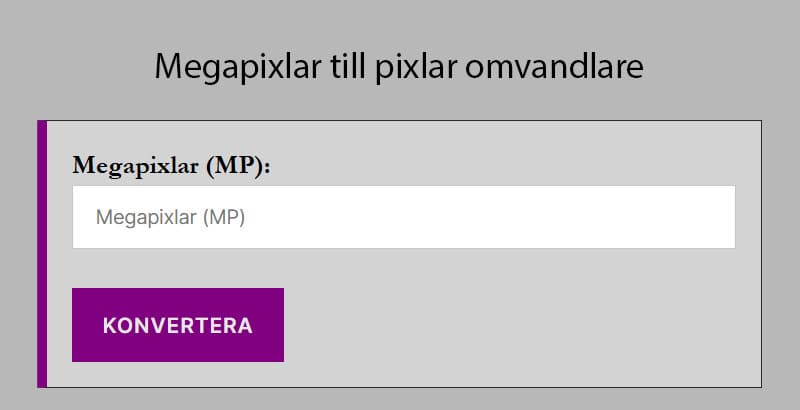Click the panel space between field and button
The width and height of the screenshot is (800, 410).
click(x=400, y=268)
